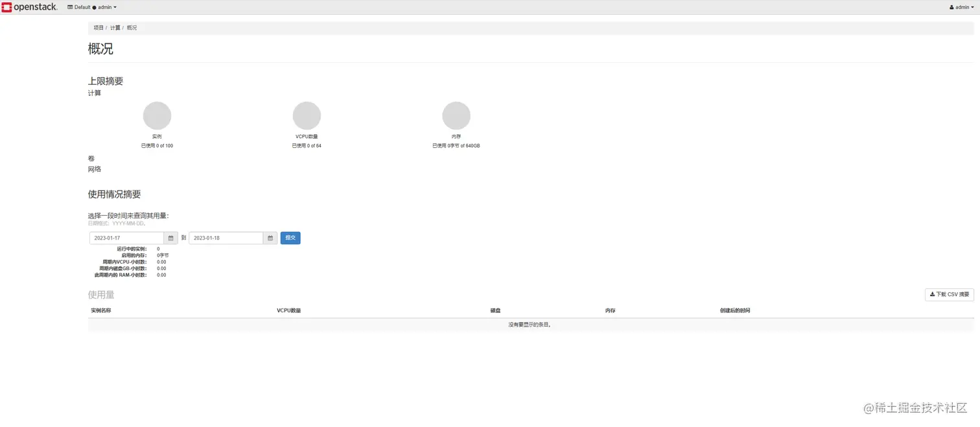
Task: Click the 创建后的时间 column header
Action: 734,310
